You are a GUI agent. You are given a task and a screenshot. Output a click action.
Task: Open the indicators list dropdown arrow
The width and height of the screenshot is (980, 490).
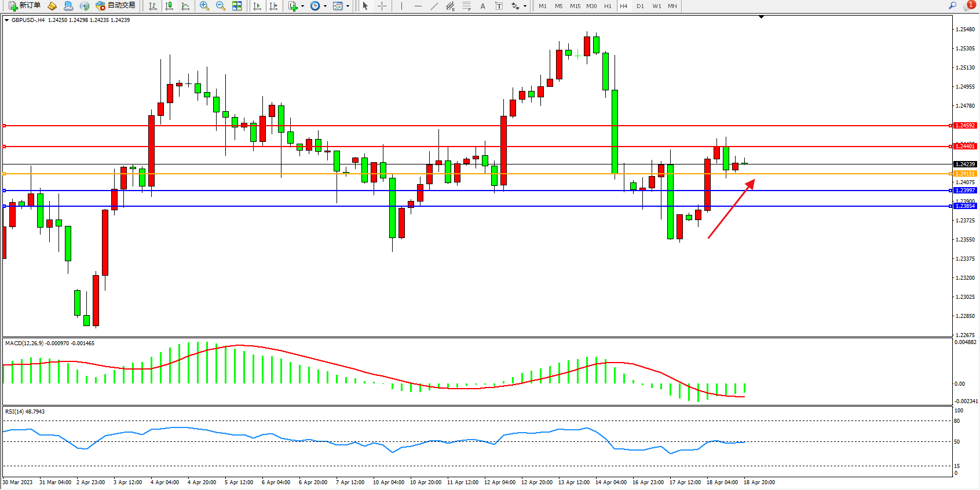303,6
